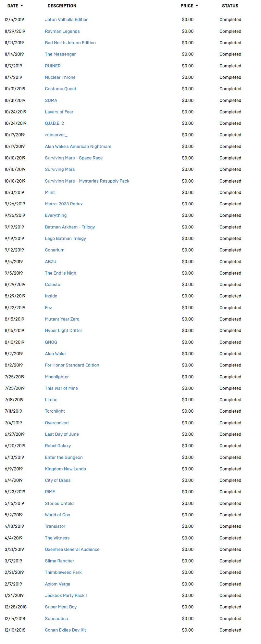Open Conan Exiles Dev Kit link
Screen dimensions: 261x644
click(x=65, y=630)
